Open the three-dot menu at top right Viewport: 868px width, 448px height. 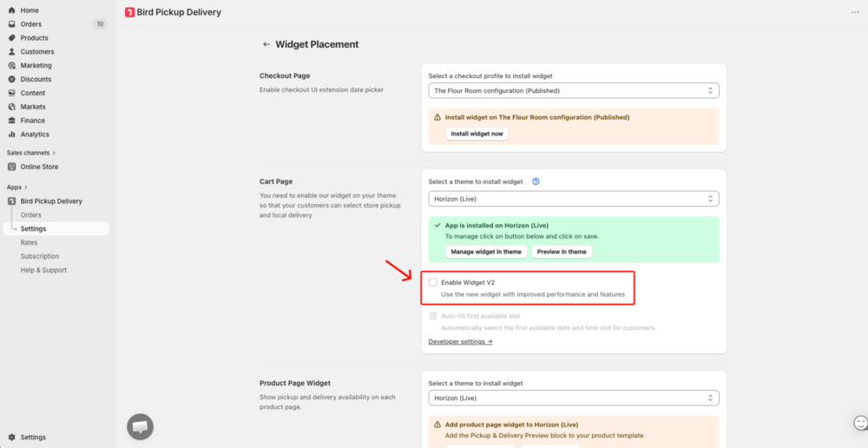(855, 12)
